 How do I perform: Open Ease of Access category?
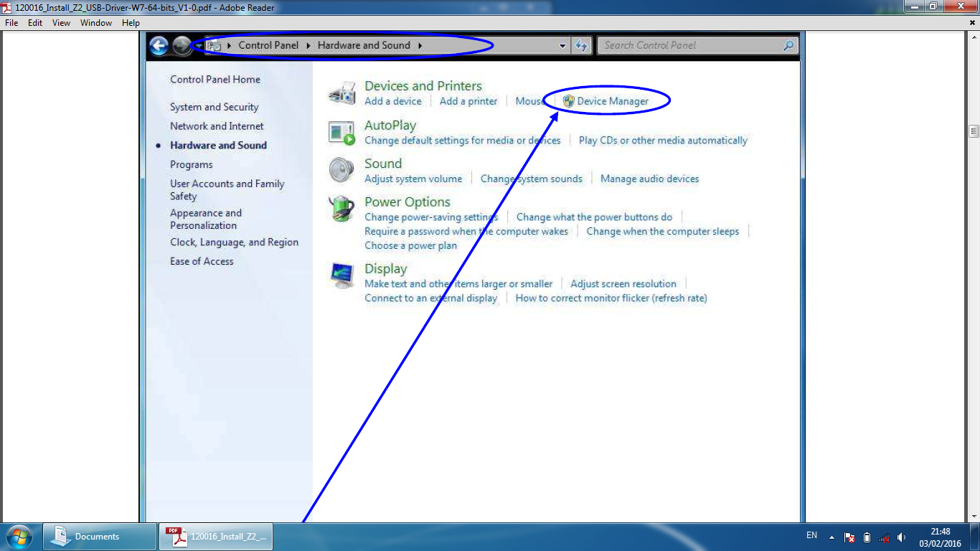tap(202, 262)
